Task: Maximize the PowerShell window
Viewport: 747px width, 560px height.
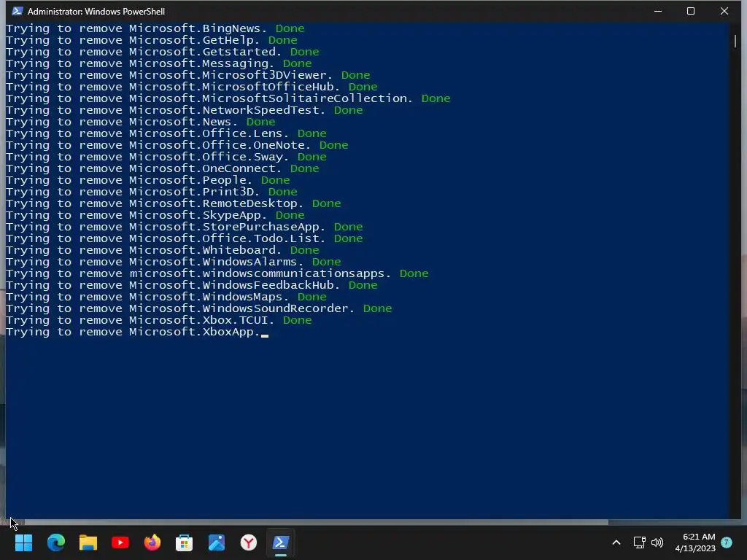Action: 691,11
